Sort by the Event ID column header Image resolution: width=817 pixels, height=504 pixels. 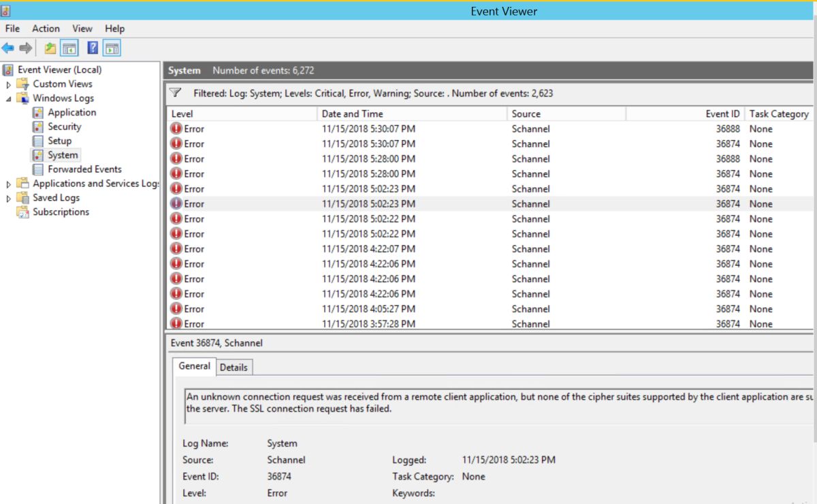[685, 114]
